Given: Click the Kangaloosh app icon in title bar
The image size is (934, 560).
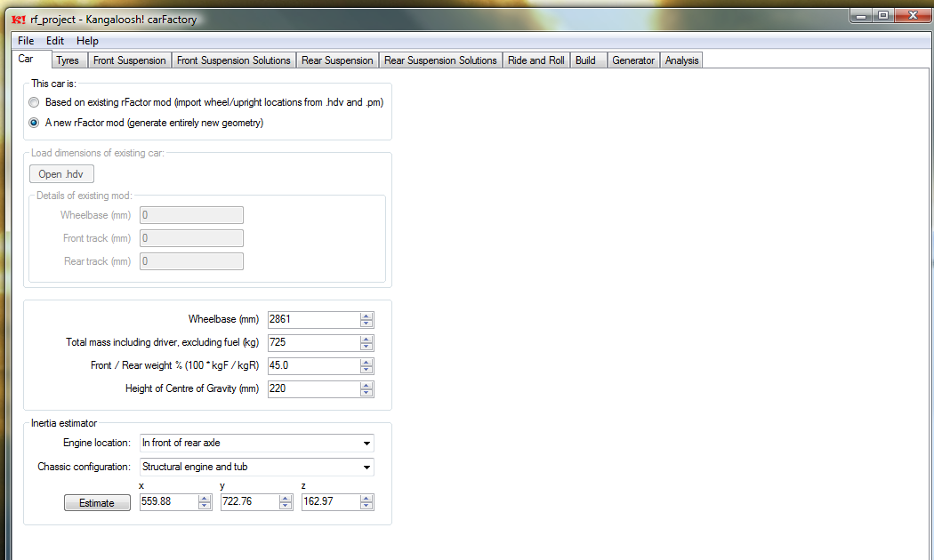Looking at the screenshot, I should point(19,20).
